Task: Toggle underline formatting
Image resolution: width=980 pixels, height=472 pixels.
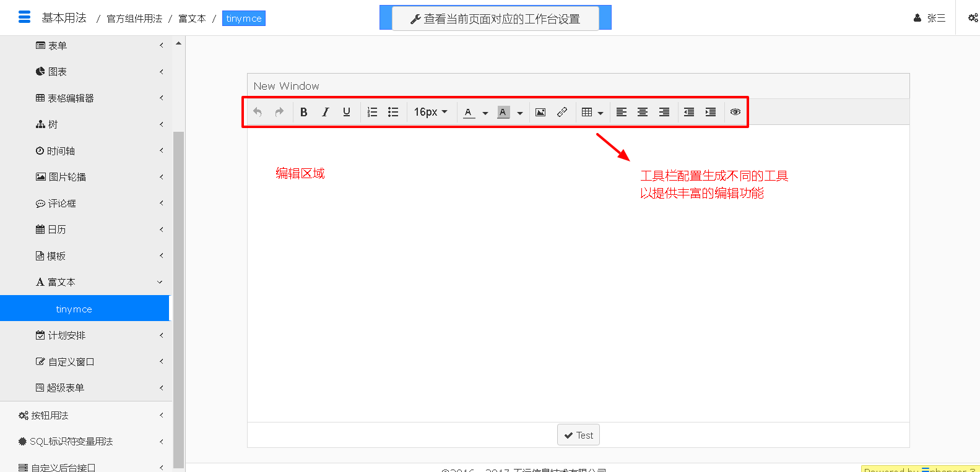Action: click(347, 112)
